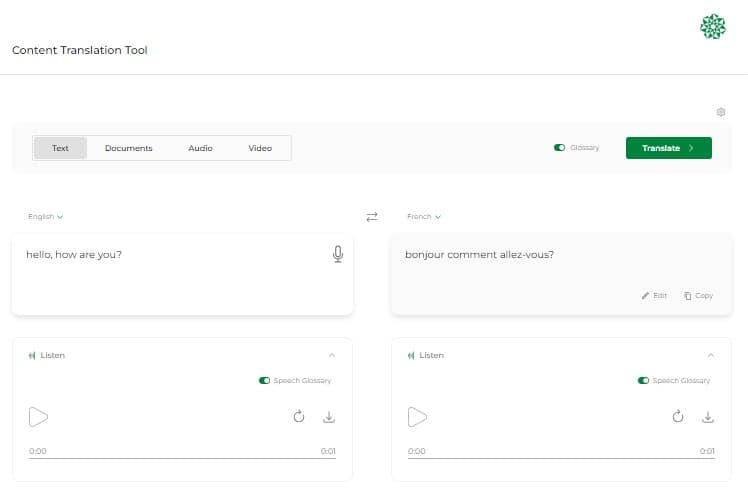
Task: Download the English audio file
Action: pos(329,417)
